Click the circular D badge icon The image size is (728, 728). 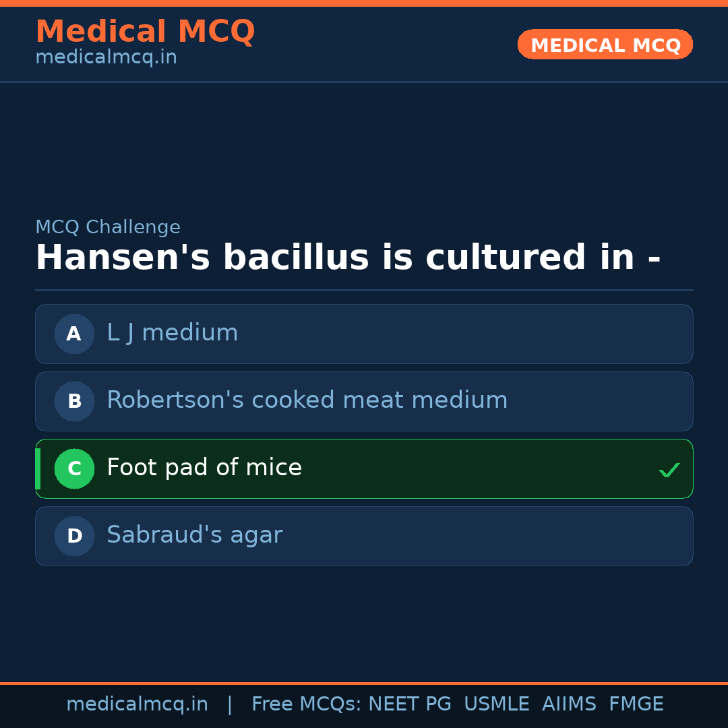coord(74,536)
